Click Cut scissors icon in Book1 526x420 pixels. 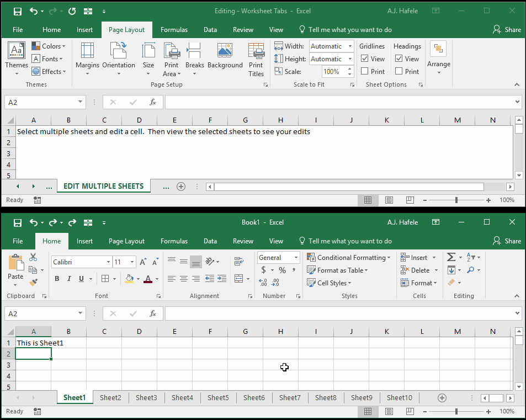coord(33,257)
